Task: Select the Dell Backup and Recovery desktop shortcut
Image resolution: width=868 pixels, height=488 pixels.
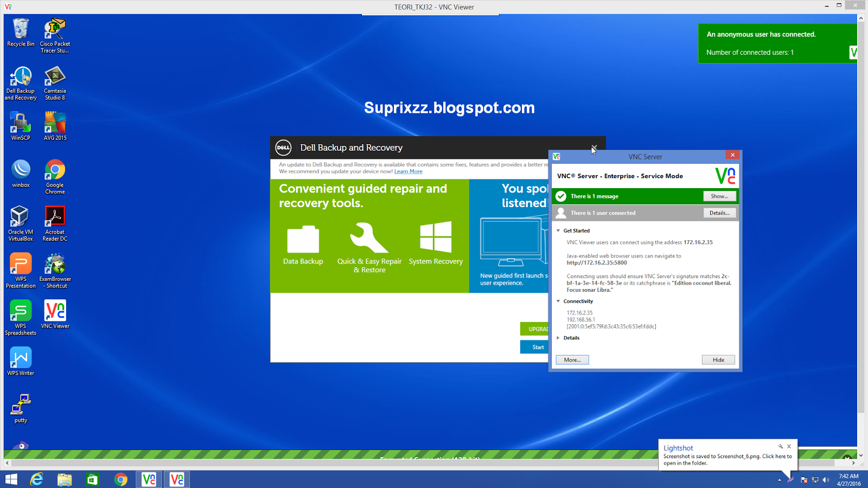Action: 21,83
